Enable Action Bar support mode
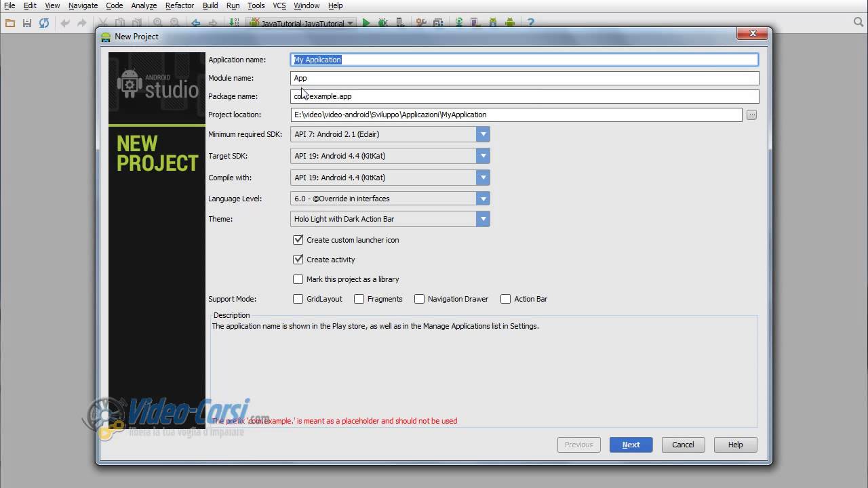Image resolution: width=868 pixels, height=488 pixels. click(505, 299)
